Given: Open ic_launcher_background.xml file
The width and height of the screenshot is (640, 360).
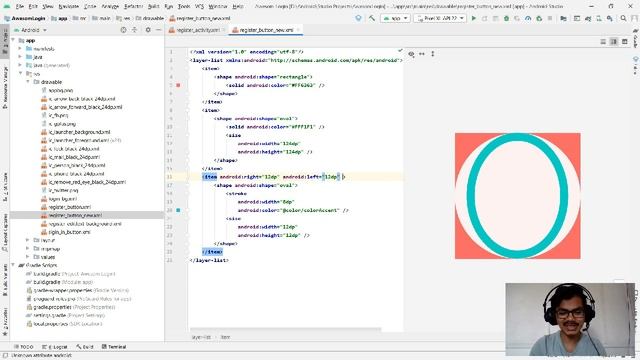Looking at the screenshot, I should click(x=79, y=132).
